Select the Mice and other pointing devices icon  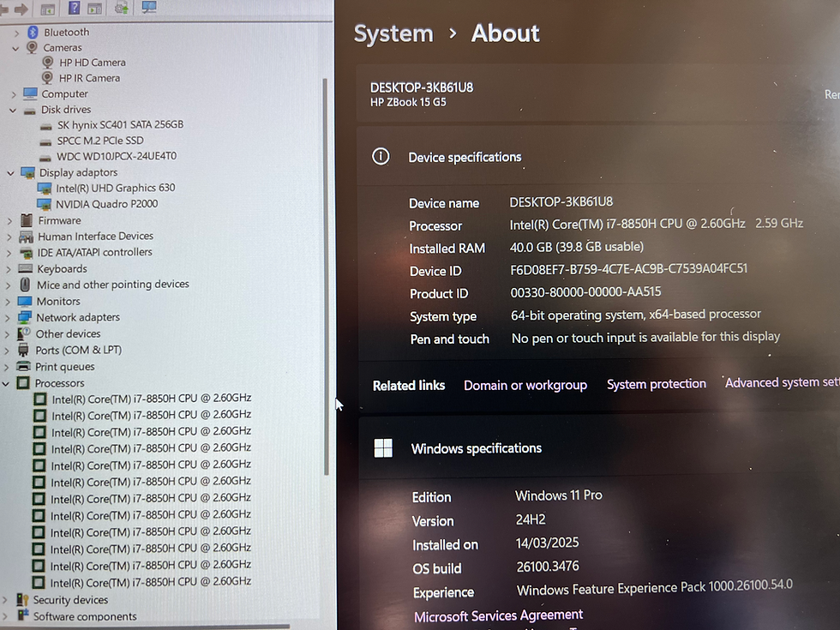(25, 285)
